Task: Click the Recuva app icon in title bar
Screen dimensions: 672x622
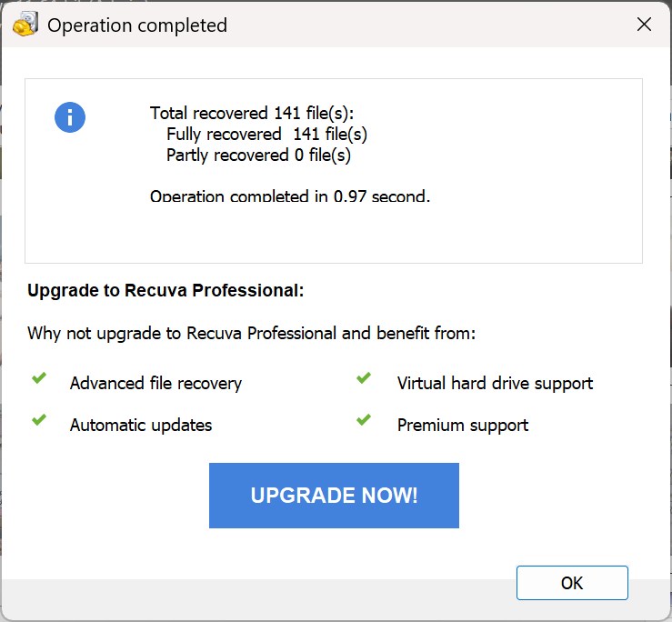Action: coord(25,25)
